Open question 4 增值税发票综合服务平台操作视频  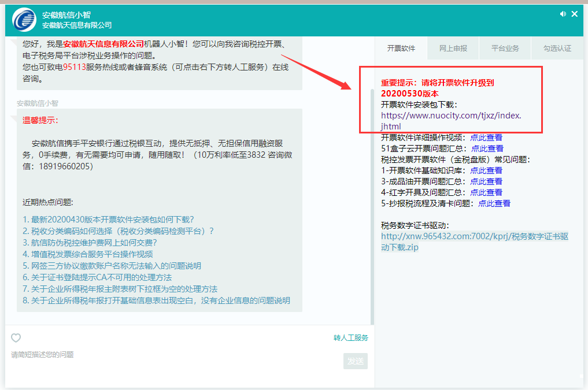(88, 254)
